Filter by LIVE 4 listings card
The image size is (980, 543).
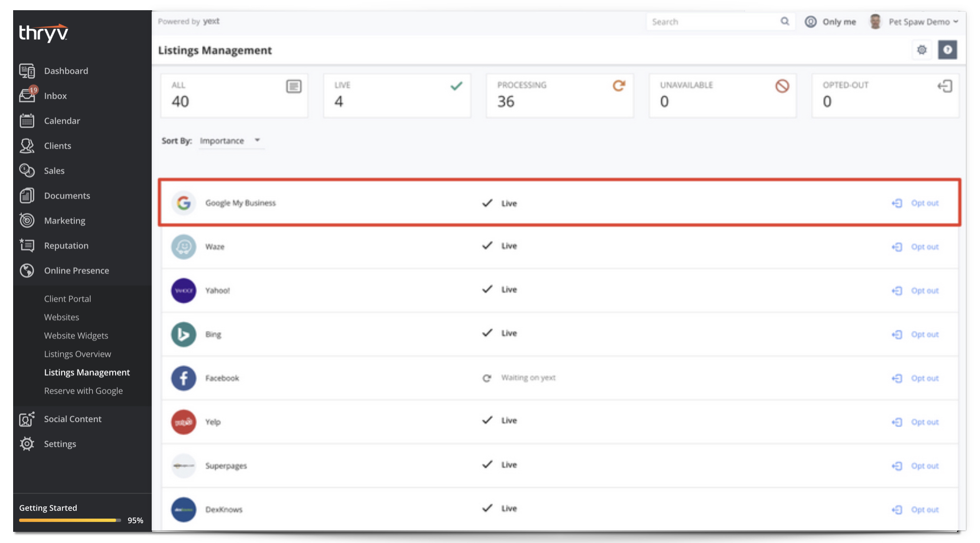[x=397, y=95]
